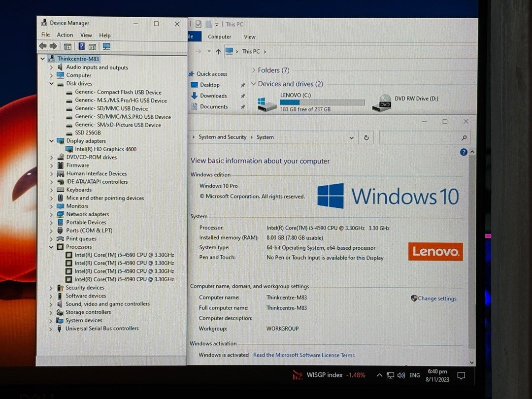532x399 pixels.
Task: Toggle the console tree pane icon
Action: (67, 46)
